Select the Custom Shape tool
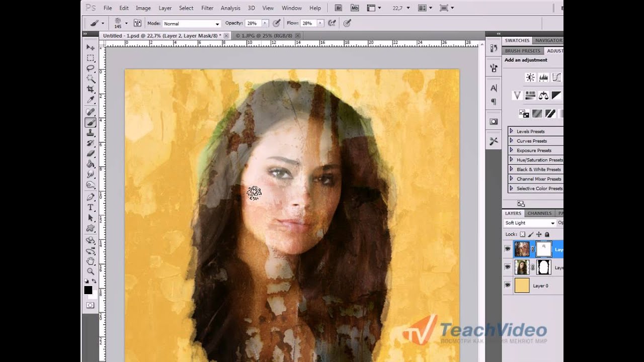Screen dimensions: 644x362 pyautogui.click(x=91, y=228)
